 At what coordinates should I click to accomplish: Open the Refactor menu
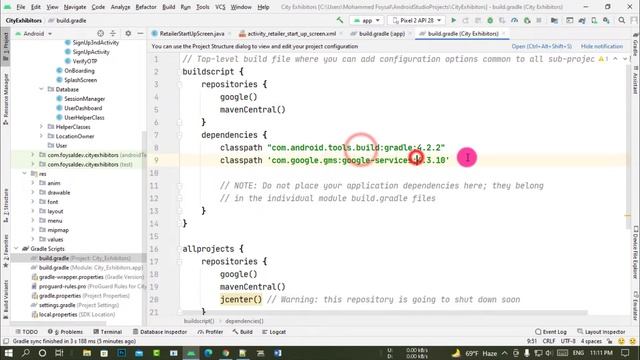point(146,7)
